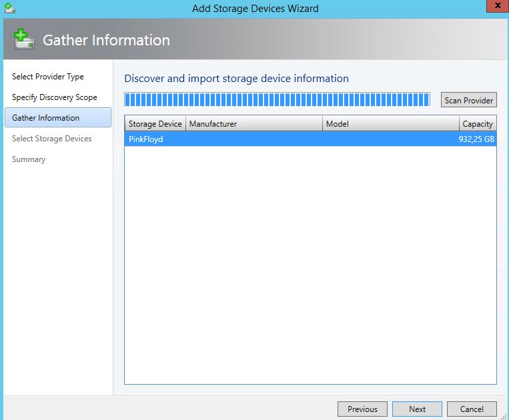Continue with the Next button
509x420 pixels.
click(x=417, y=409)
